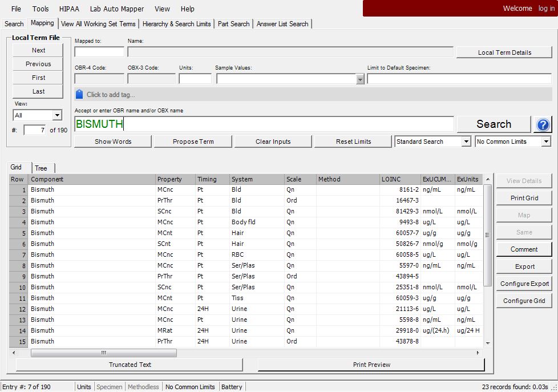Open the Answer List Search tab
Image resolution: width=558 pixels, height=392 pixels.
(x=282, y=24)
